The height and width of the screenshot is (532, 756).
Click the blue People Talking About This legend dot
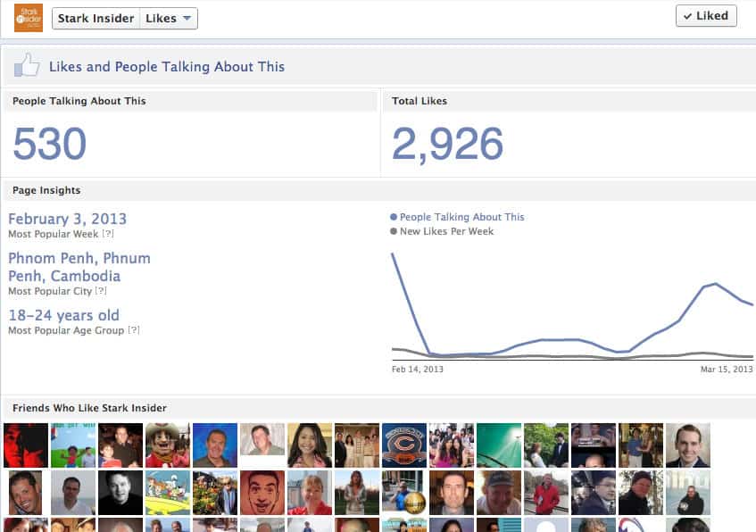(x=394, y=217)
